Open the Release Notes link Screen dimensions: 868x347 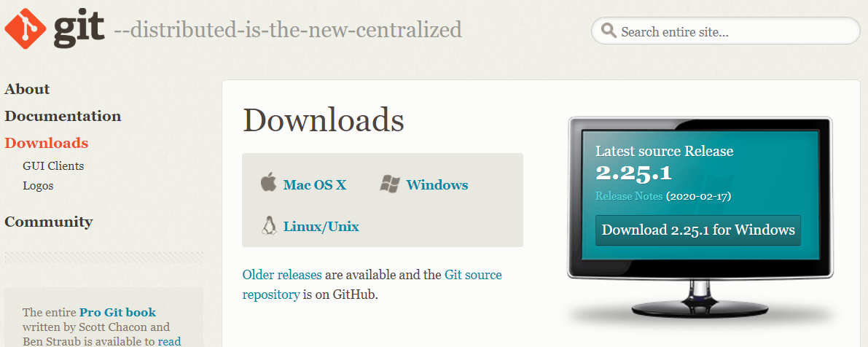point(629,197)
